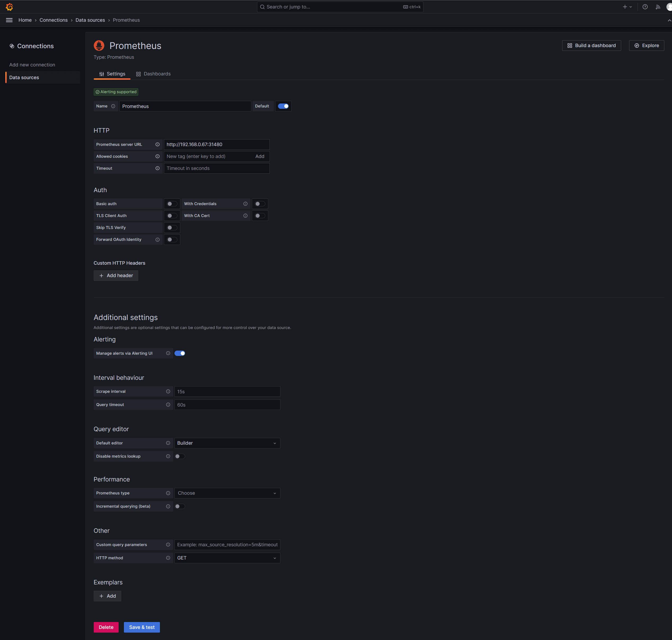Enable the With Credentials switch
Screen dimensions: 672x640
pyautogui.click(x=260, y=204)
